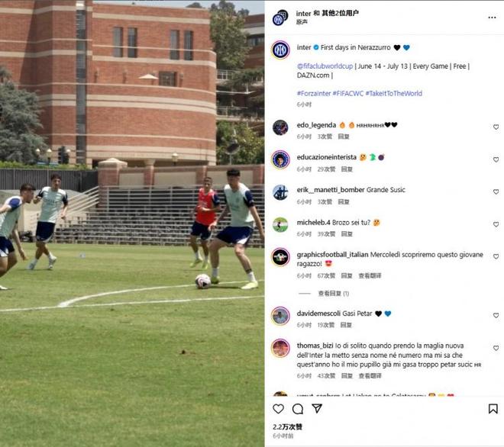Like the post with heart icon
This screenshot has width=504, height=447.
click(x=279, y=409)
